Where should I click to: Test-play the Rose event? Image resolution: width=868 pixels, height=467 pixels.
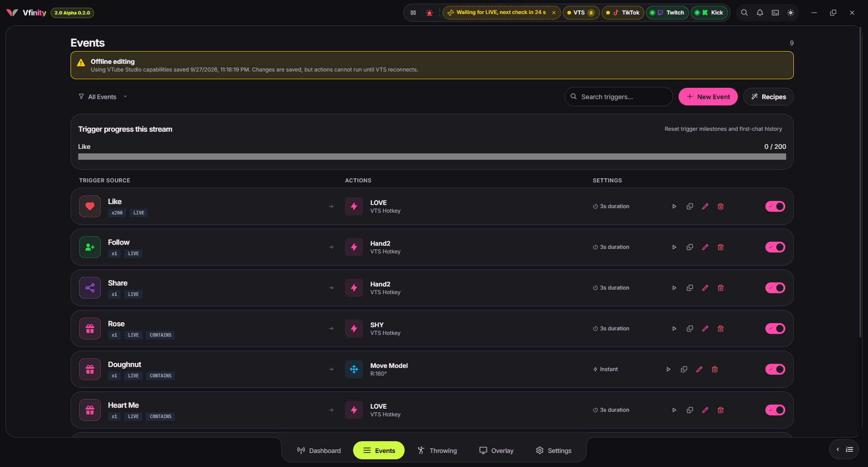[674, 329]
